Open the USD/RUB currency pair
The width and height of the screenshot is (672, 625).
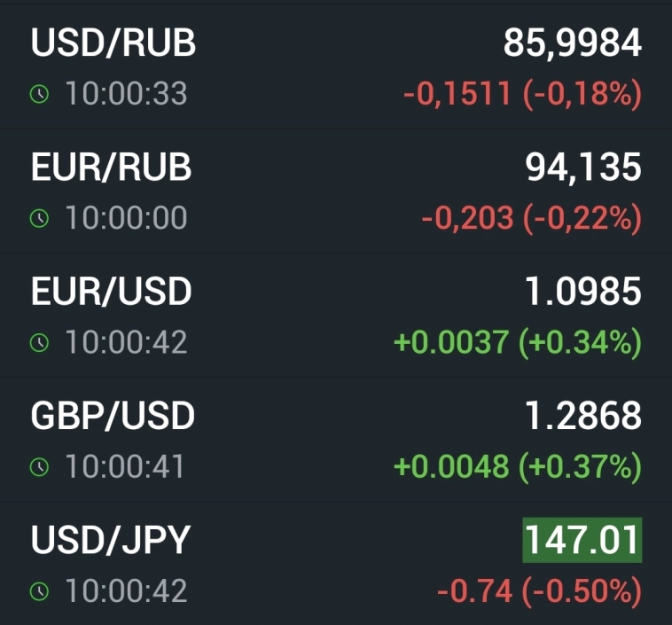click(x=113, y=43)
